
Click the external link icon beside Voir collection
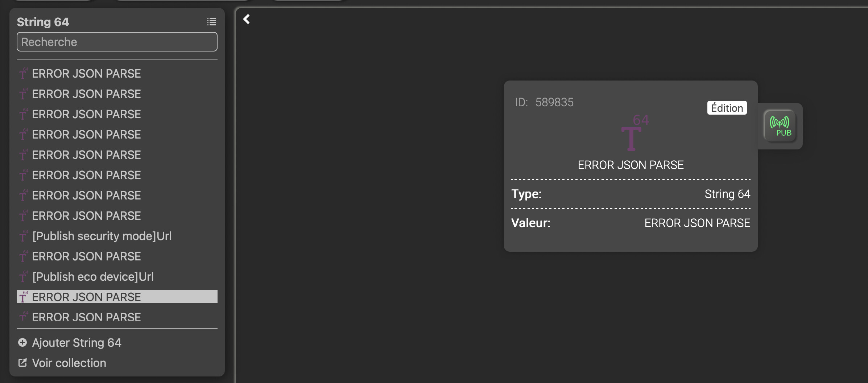[x=22, y=363]
